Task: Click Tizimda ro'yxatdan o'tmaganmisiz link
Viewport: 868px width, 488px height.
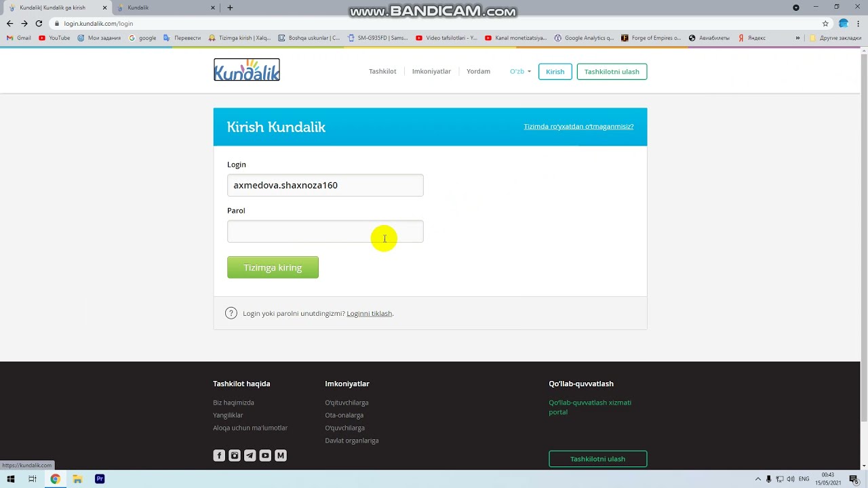Action: (578, 126)
